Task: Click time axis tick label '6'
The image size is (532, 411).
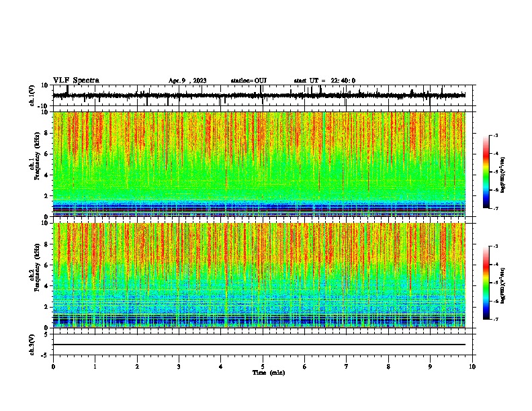Action: (305, 367)
